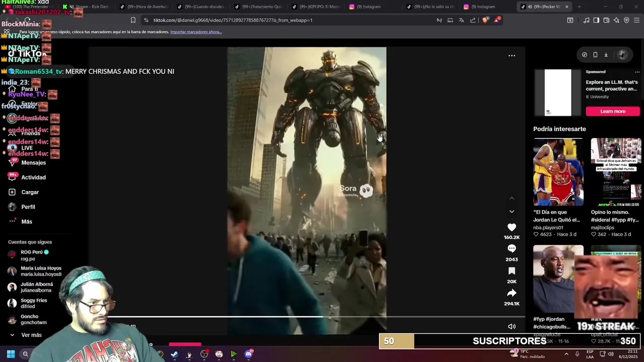Open Steam from the taskbar

(174, 354)
